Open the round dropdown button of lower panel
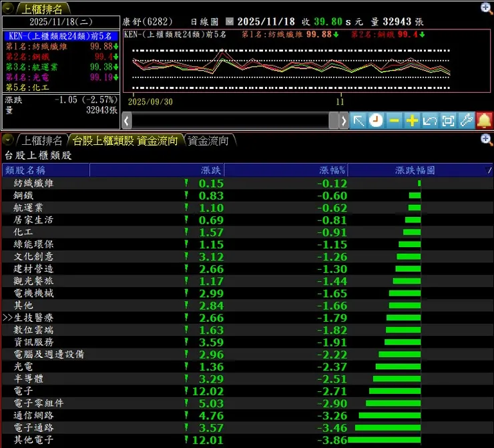Screen dimensions: 494x448 click(x=7, y=140)
